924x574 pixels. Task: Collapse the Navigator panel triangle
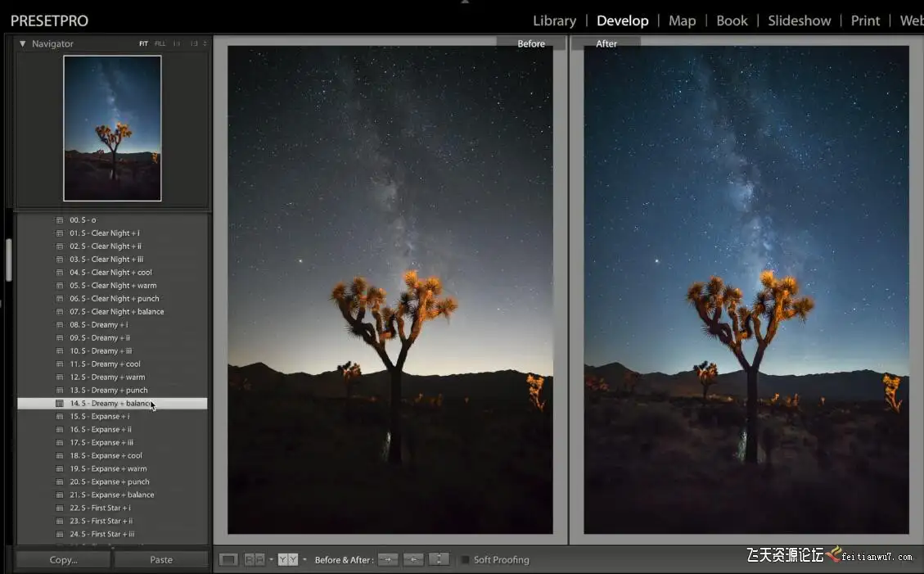click(x=22, y=43)
